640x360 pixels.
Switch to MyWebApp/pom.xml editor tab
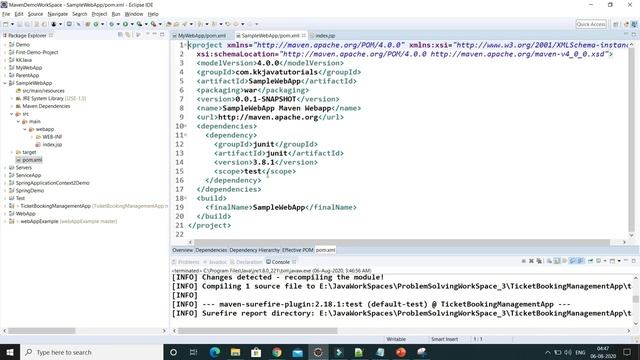[199, 36]
